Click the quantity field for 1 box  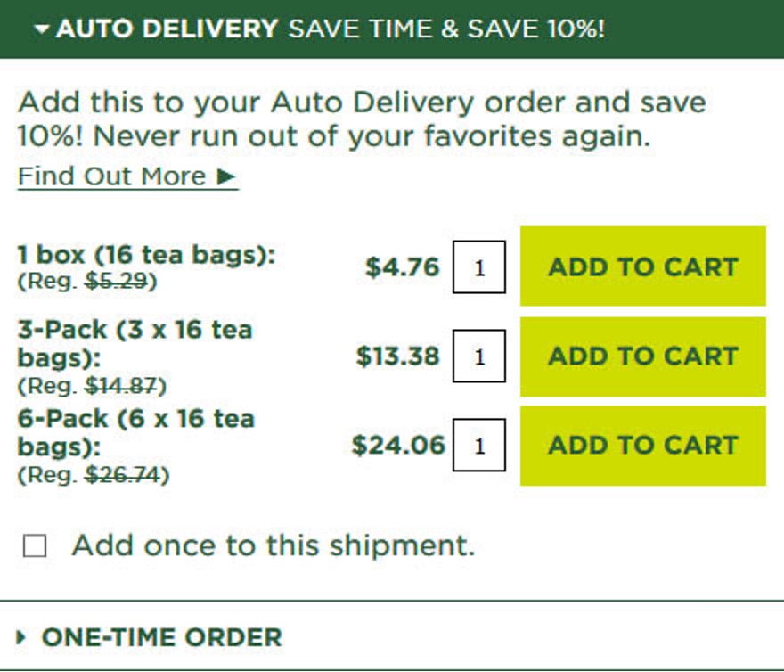click(x=482, y=266)
